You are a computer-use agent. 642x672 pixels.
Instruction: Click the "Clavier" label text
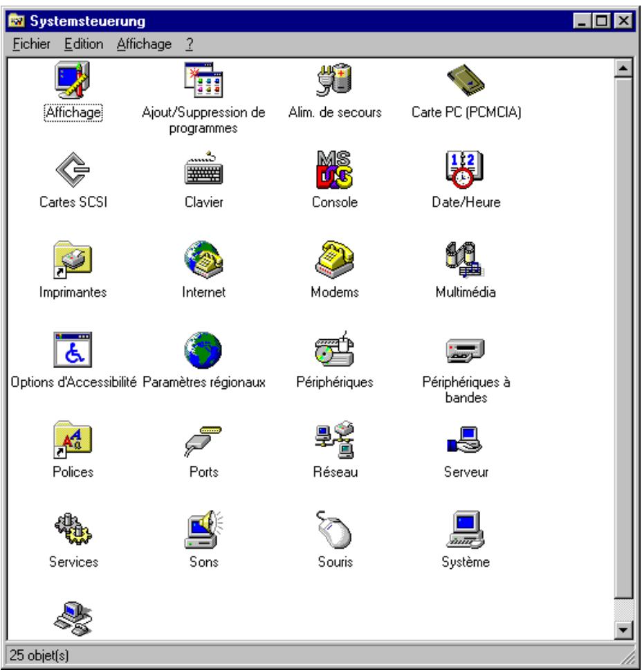[x=204, y=202]
